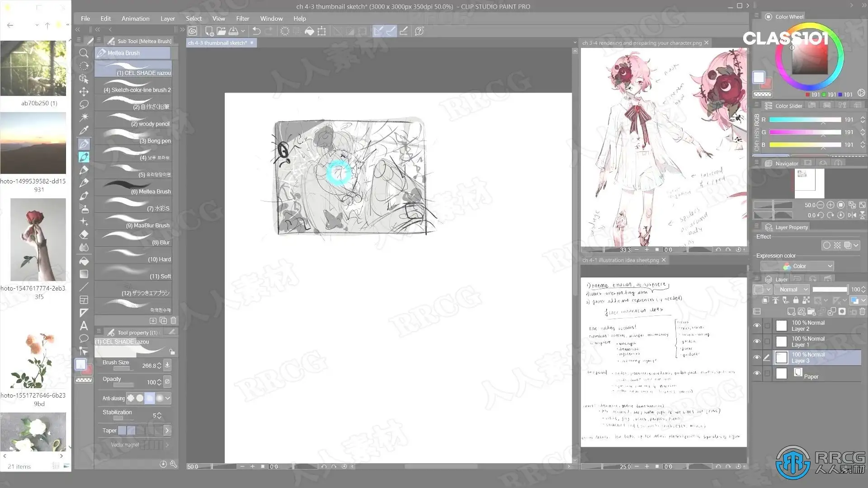Click the Undo arrow in command bar
Viewport: 868px width, 488px height.
point(256,31)
